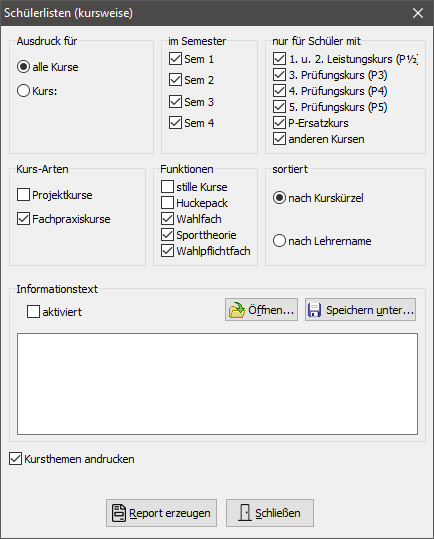
Task: Click the door icon on Schließen button
Action: [x=245, y=513]
